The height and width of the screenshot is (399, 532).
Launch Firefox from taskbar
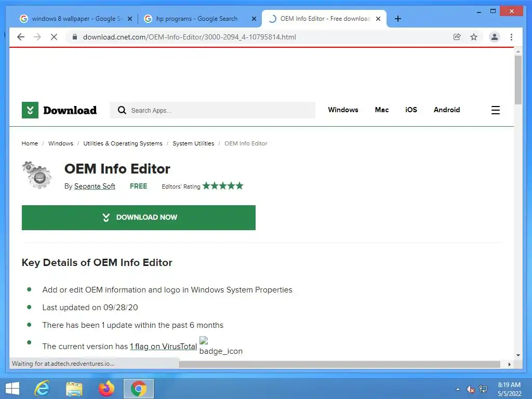click(106, 389)
